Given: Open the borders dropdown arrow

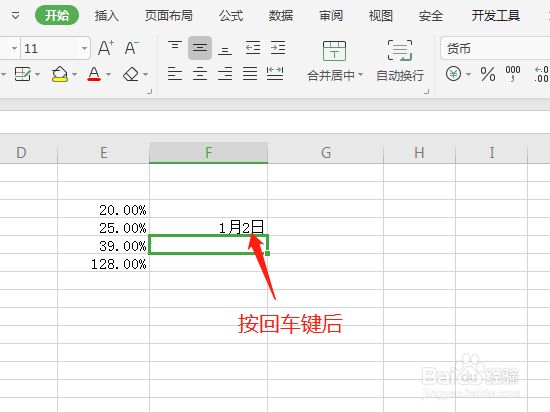Looking at the screenshot, I should (38, 74).
